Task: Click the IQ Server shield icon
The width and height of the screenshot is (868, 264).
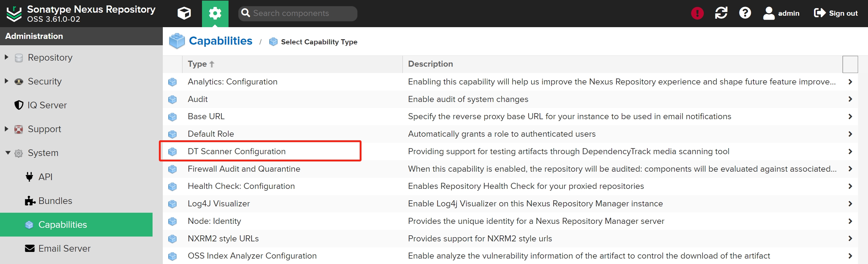Action: pyautogui.click(x=19, y=105)
